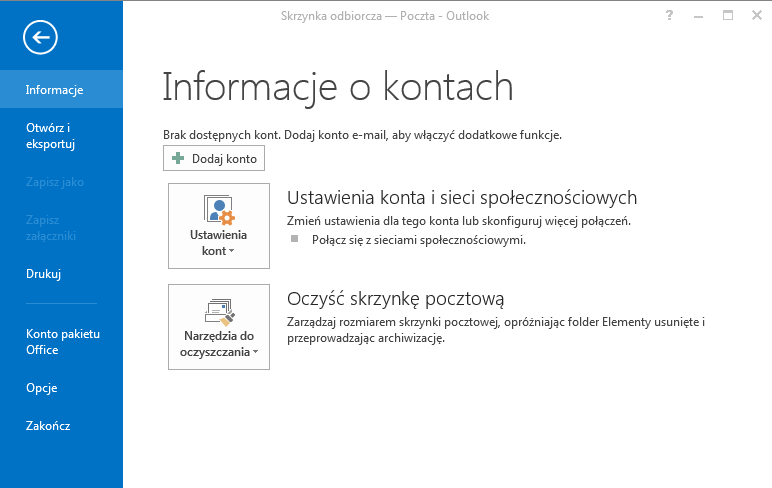The height and width of the screenshot is (488, 772).
Task: Click the Informacje o kontach title
Action: point(338,87)
